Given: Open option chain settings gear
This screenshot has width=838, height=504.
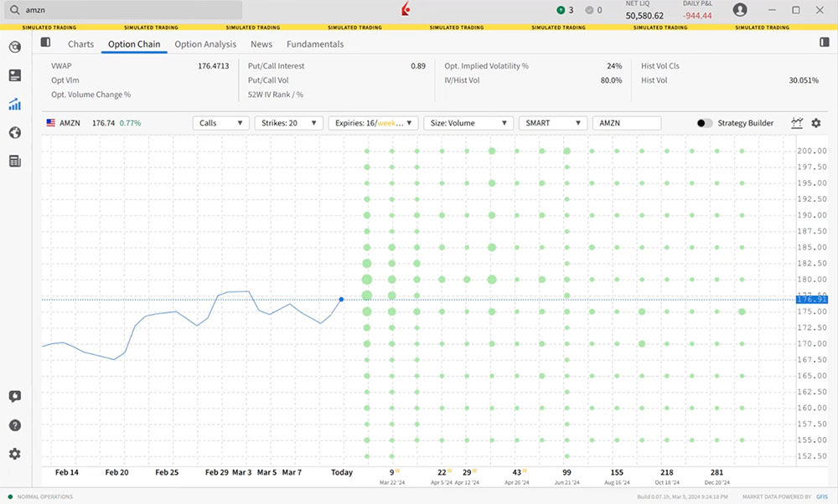Looking at the screenshot, I should [x=816, y=123].
